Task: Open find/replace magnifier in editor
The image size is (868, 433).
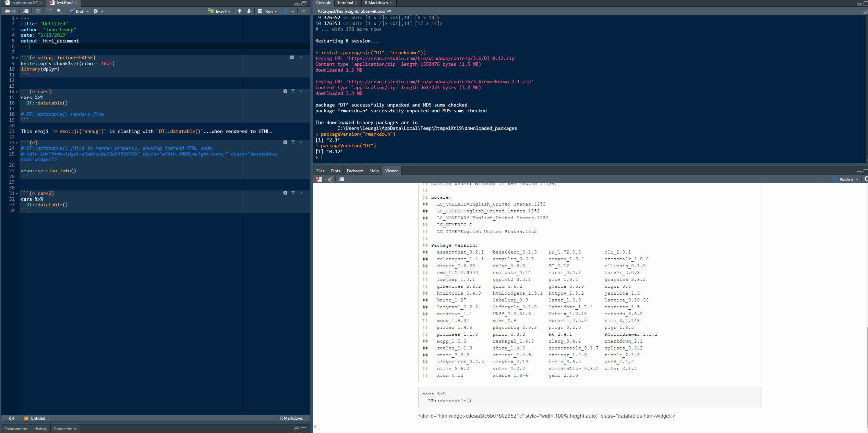Action: click(59, 11)
